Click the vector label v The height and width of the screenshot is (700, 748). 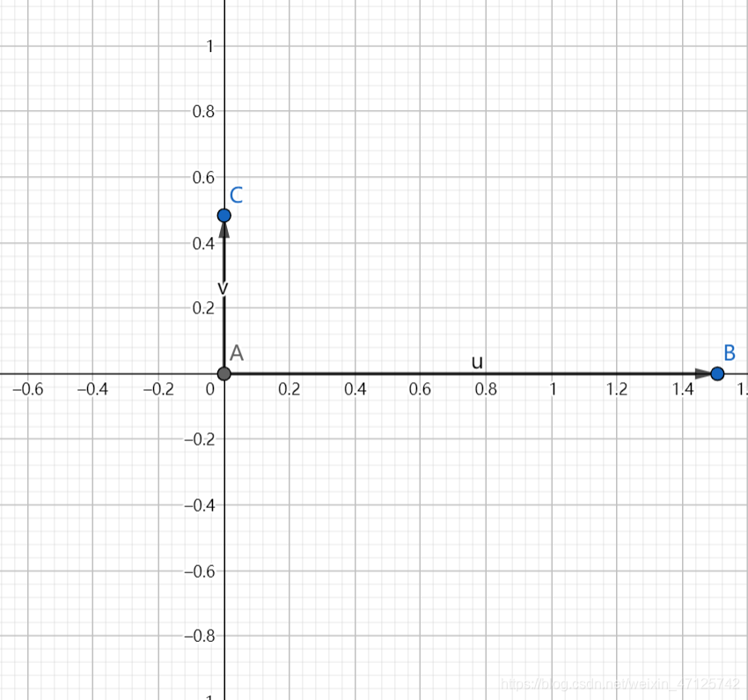(x=223, y=288)
